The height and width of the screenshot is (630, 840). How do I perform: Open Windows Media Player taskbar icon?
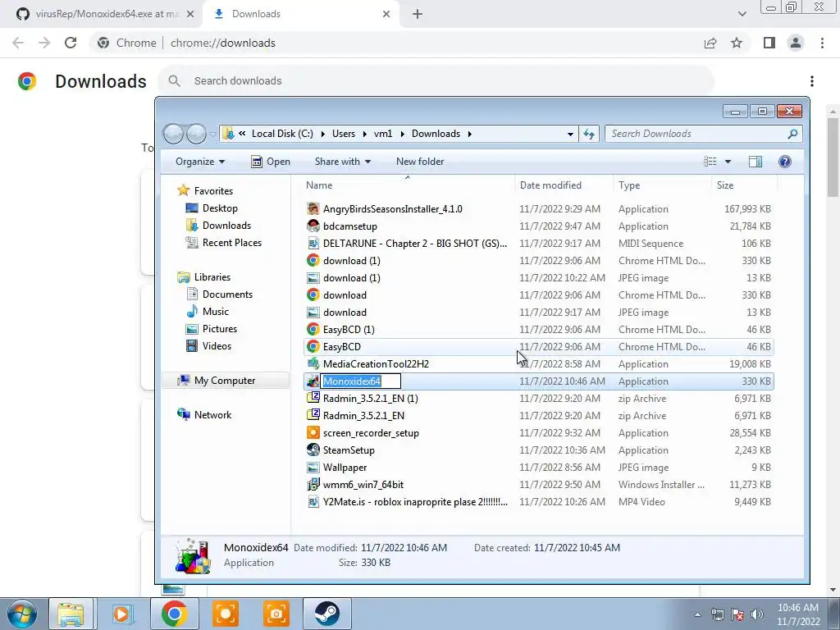(122, 614)
